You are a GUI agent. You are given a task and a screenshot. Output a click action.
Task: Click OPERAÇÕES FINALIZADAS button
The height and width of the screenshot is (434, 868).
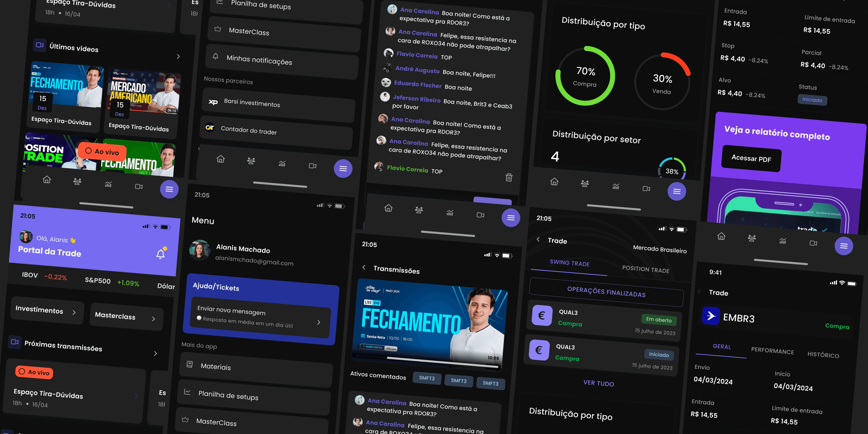coord(606,292)
